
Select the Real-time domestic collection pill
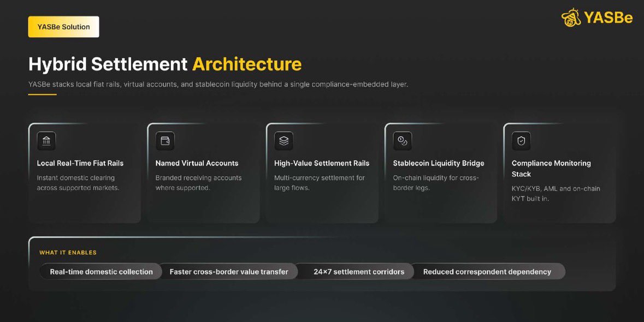click(x=101, y=272)
